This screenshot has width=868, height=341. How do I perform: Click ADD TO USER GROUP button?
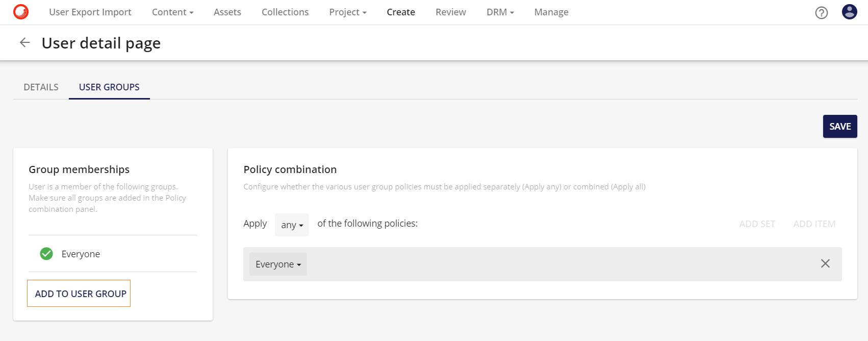point(79,294)
